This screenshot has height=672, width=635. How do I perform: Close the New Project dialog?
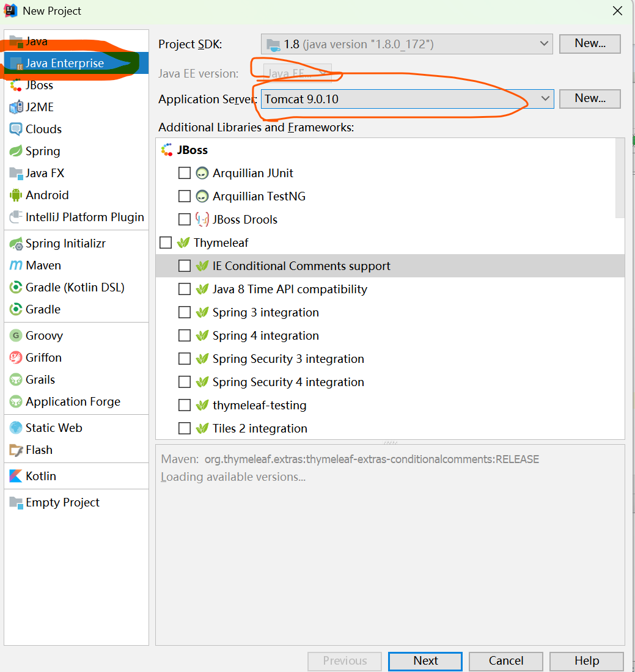(617, 11)
